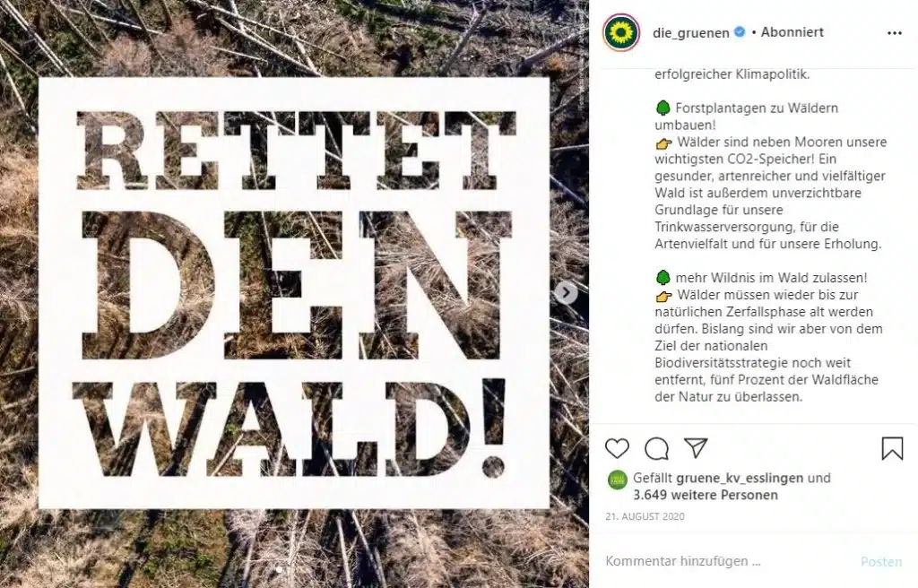The width and height of the screenshot is (918, 588).
Task: Open the 21. August 2020 timestamp
Action: pos(645,516)
